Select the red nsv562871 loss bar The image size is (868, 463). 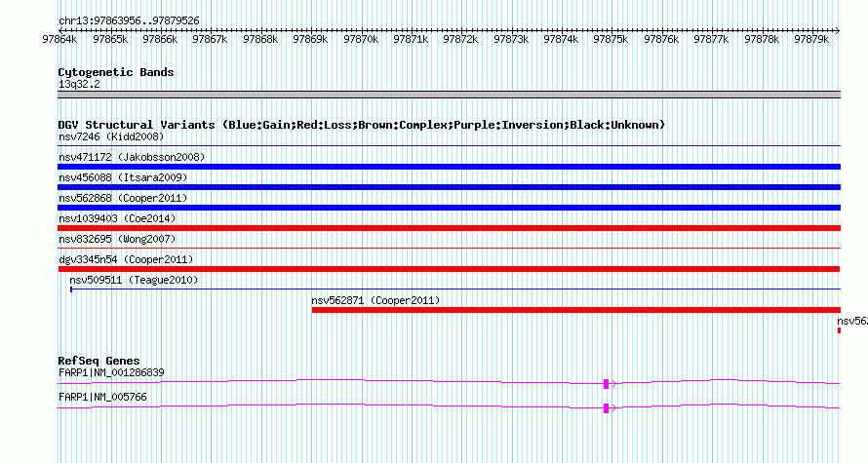(576, 310)
